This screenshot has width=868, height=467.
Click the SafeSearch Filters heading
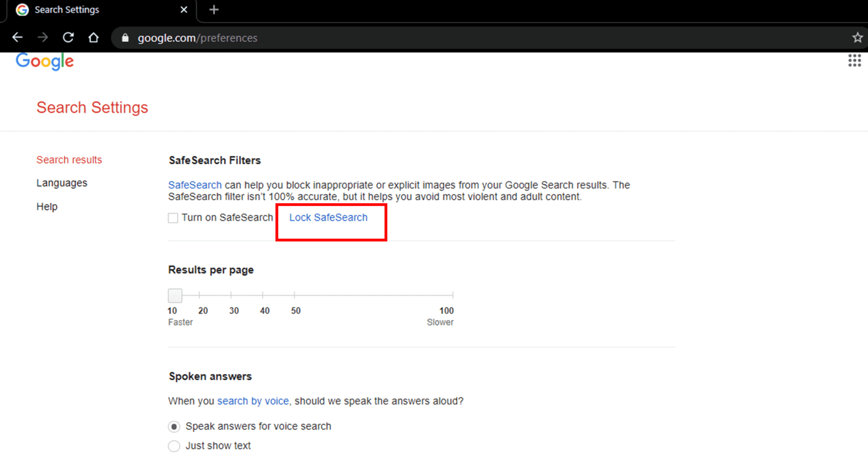pyautogui.click(x=215, y=160)
